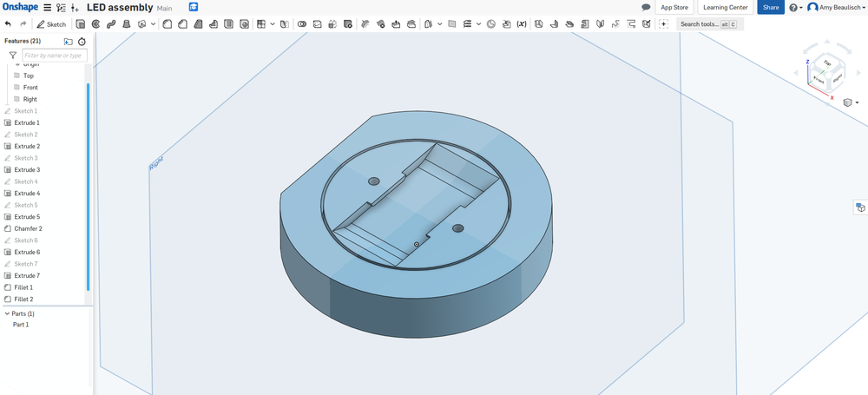The image size is (868, 395).
Task: Select the Top plane in feature tree
Action: 29,76
